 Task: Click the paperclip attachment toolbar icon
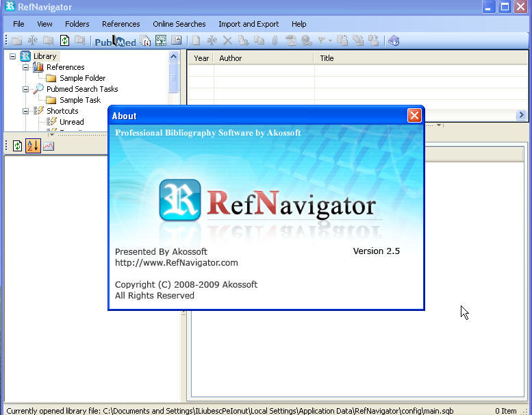(275, 40)
